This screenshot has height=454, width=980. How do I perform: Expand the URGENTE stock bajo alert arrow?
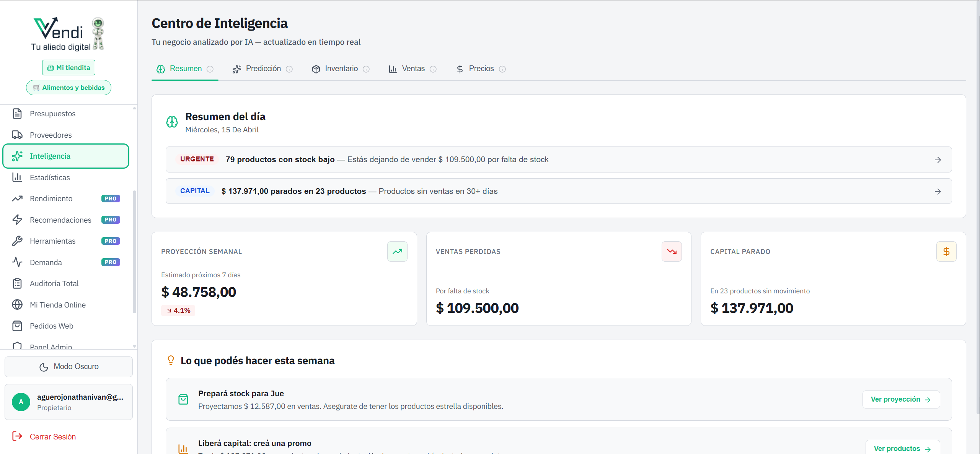[x=938, y=160]
